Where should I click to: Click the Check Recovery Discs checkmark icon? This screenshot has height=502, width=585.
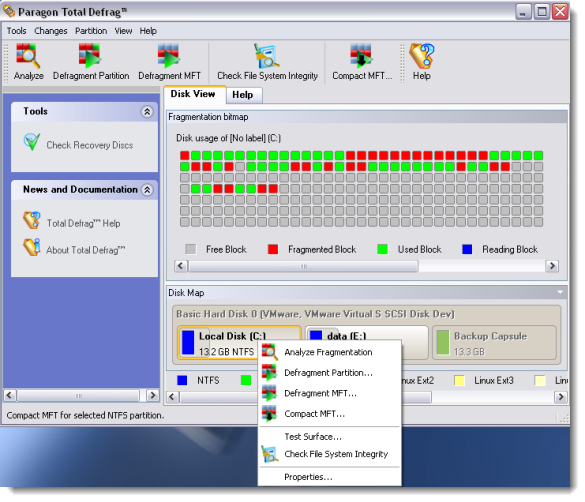(32, 142)
